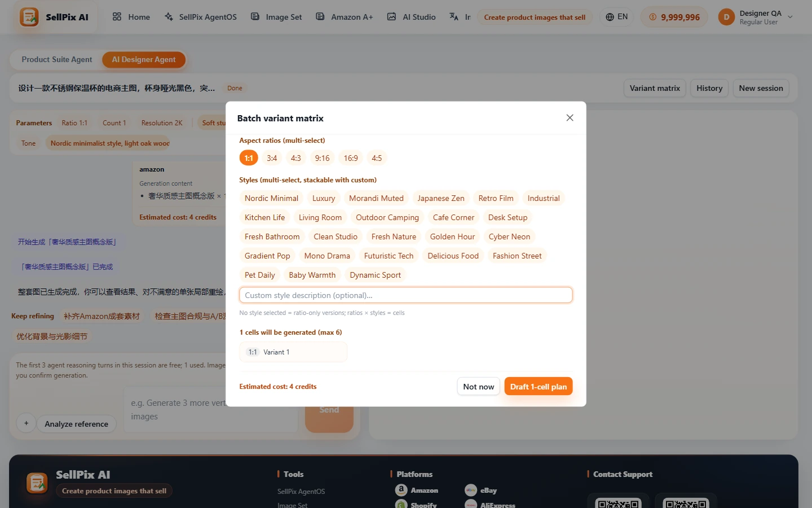Toggle the 1:1 aspect ratio chip
The width and height of the screenshot is (812, 508).
coord(249,158)
